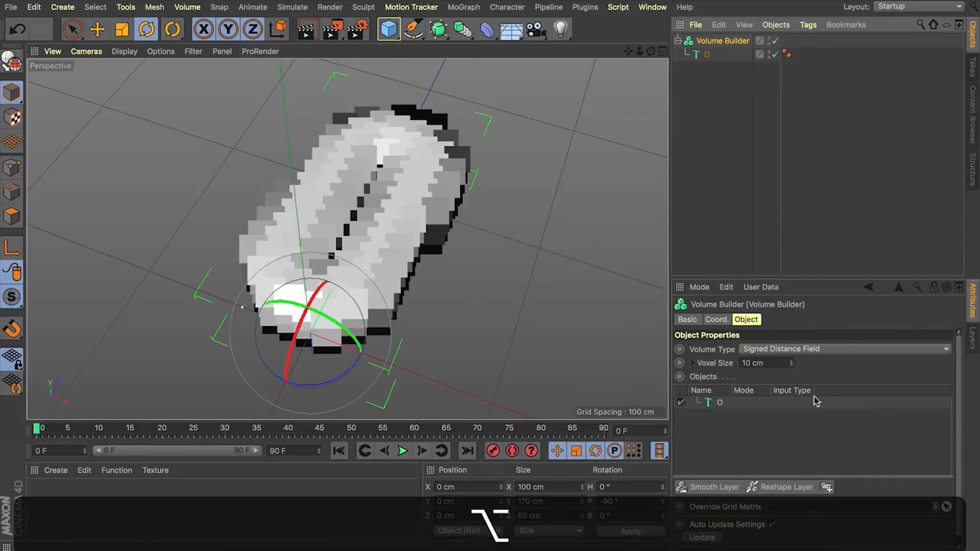
Task: Toggle the enable checkmark on spline o
Action: pyautogui.click(x=775, y=54)
